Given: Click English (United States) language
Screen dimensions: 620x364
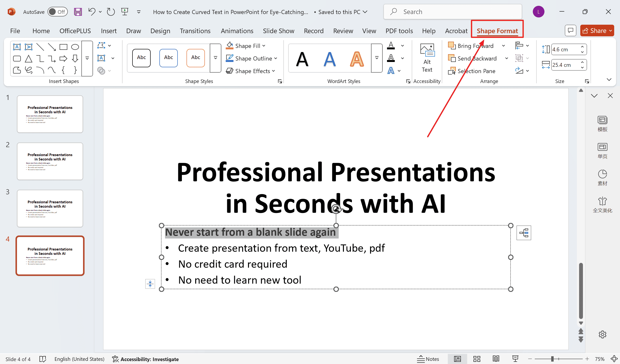Looking at the screenshot, I should pyautogui.click(x=79, y=359).
